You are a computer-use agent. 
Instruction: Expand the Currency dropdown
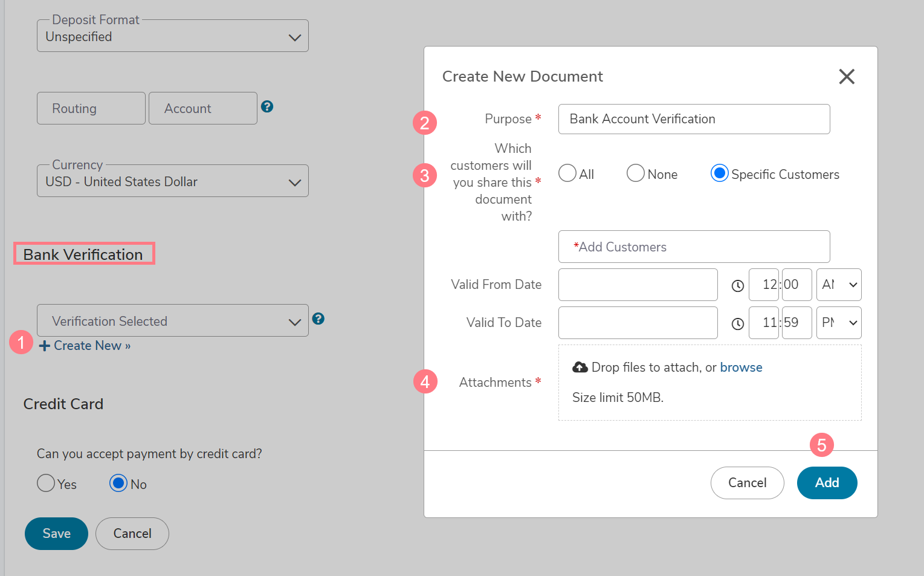173,181
